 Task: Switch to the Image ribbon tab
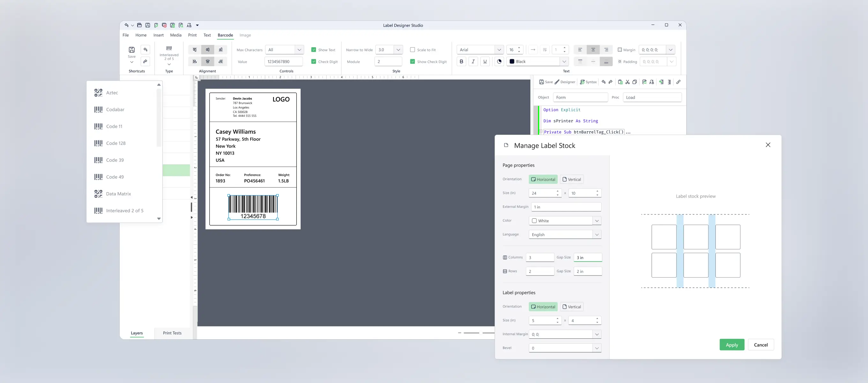[245, 35]
